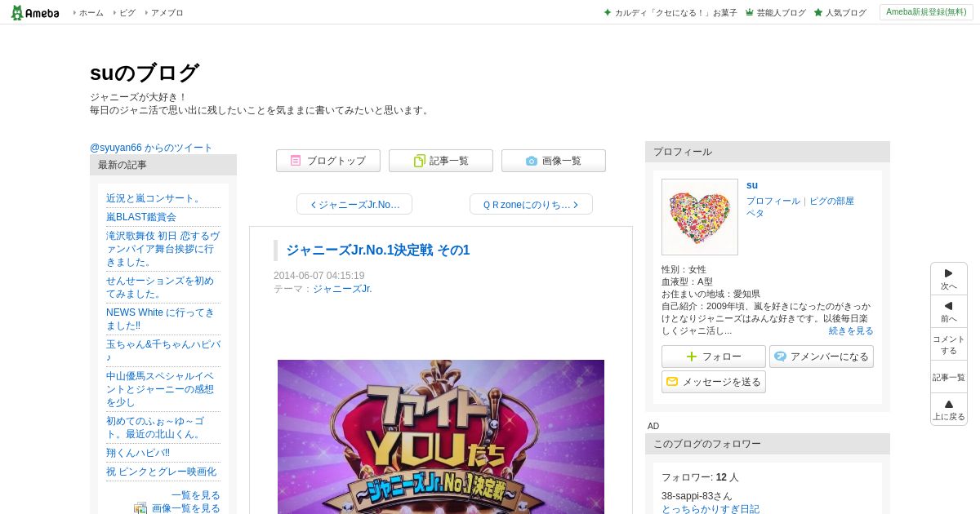Open recent post 嵐BLAST鑑賞会
The height and width of the screenshot is (514, 980).
coord(141,217)
